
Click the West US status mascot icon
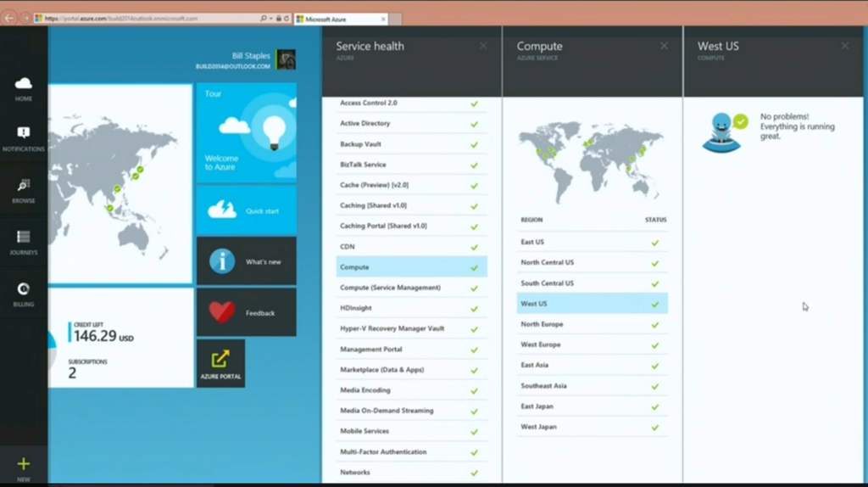pyautogui.click(x=724, y=132)
